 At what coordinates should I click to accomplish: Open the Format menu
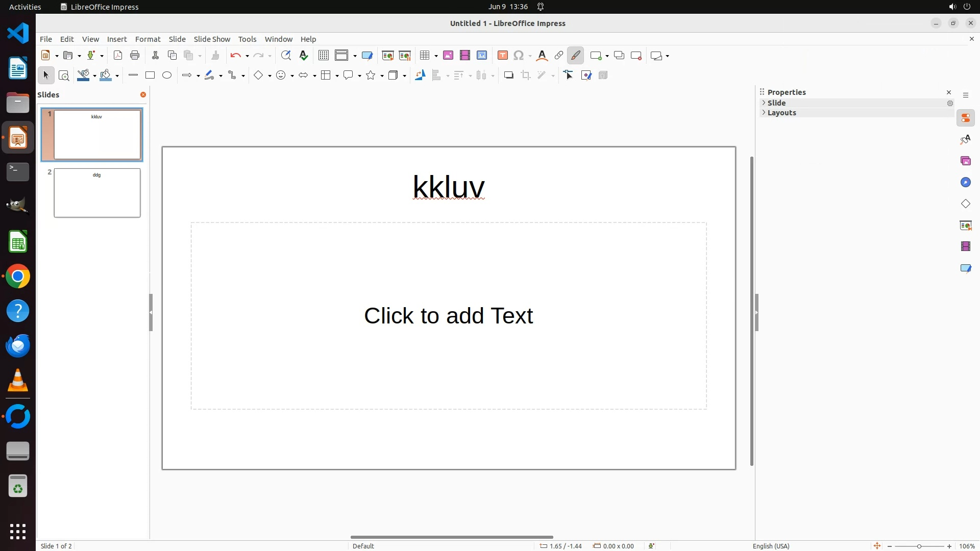(148, 39)
